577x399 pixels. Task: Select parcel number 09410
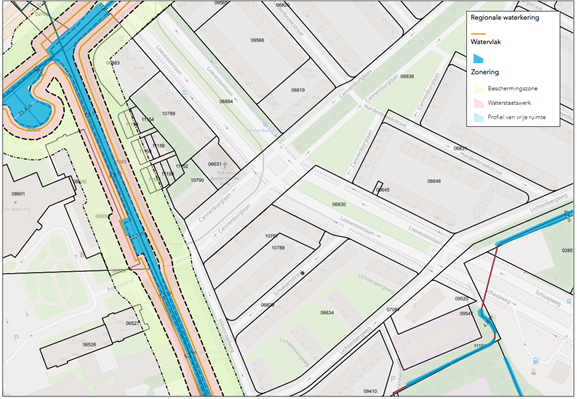pyautogui.click(x=370, y=391)
